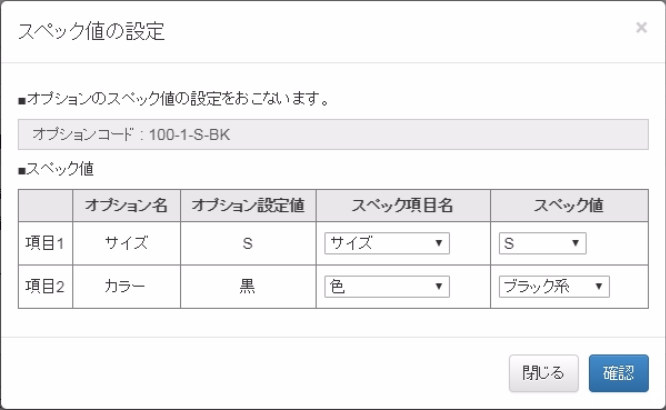Select the 項目2 row label
Image resolution: width=666 pixels, height=410 pixels.
[45, 287]
